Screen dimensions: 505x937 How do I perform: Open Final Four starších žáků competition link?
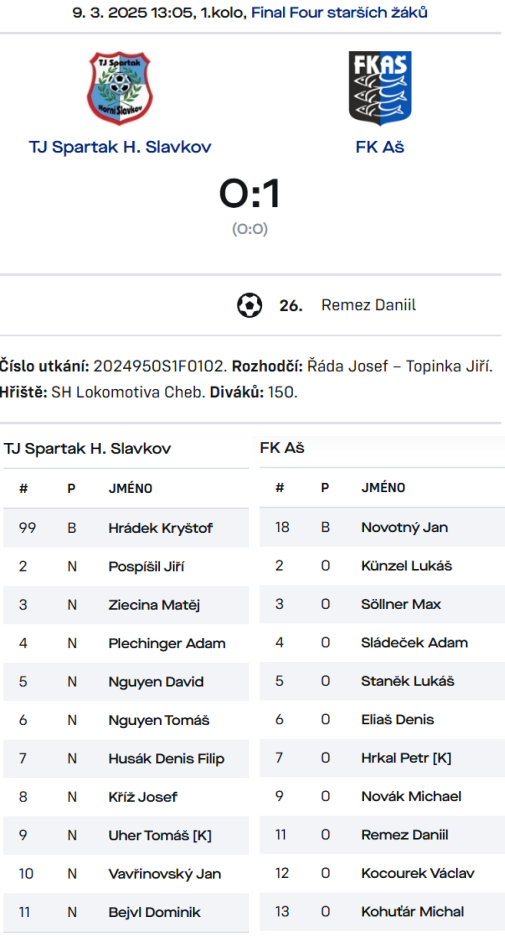[339, 13]
